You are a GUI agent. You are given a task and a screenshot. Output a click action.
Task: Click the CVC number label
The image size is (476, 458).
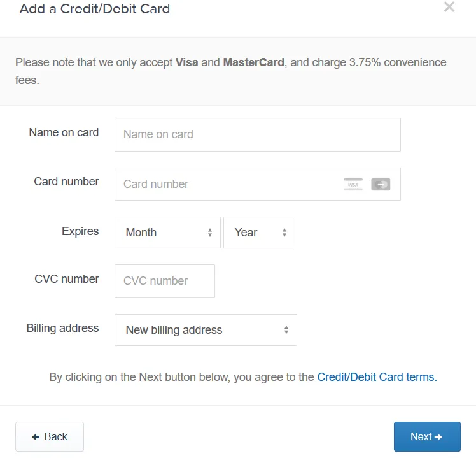[x=67, y=279]
